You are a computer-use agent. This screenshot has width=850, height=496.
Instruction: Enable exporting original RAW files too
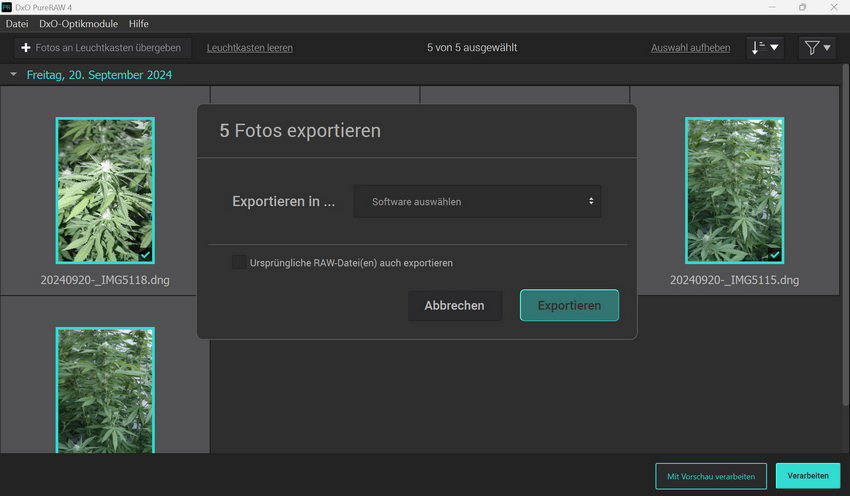tap(239, 262)
